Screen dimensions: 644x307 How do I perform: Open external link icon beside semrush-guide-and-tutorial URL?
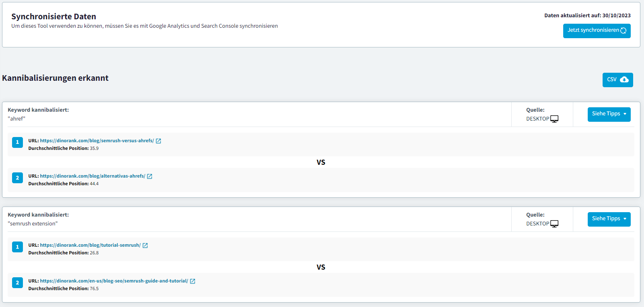tap(193, 281)
